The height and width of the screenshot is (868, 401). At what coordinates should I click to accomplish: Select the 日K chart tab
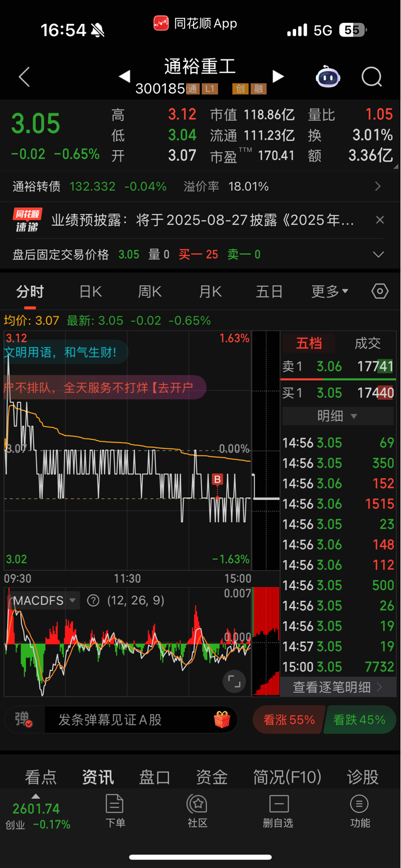pyautogui.click(x=90, y=291)
